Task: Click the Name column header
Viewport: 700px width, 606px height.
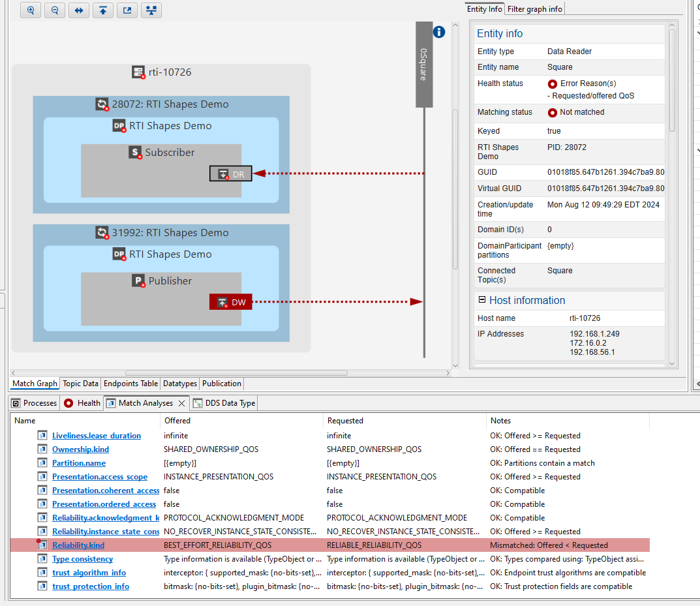Action: coord(85,420)
